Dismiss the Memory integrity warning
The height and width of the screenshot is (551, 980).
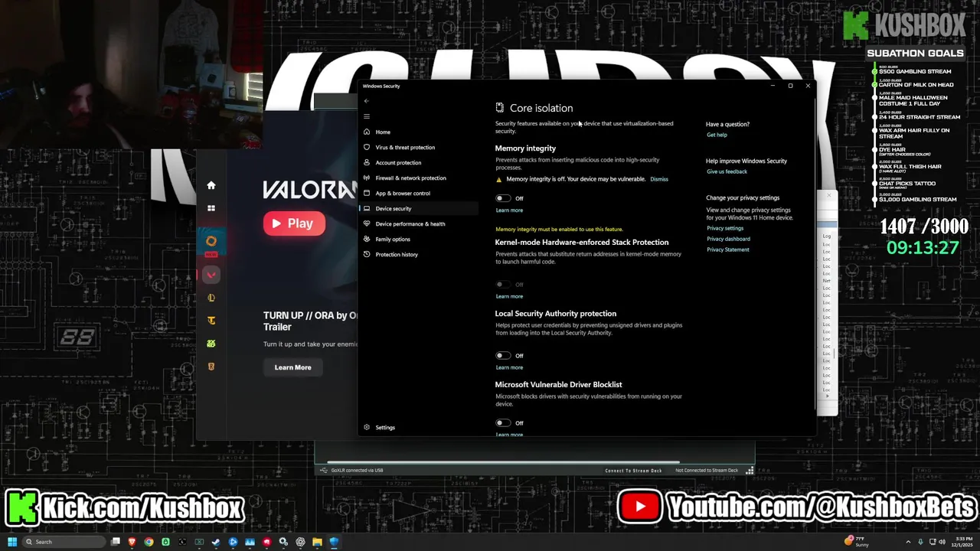point(659,179)
